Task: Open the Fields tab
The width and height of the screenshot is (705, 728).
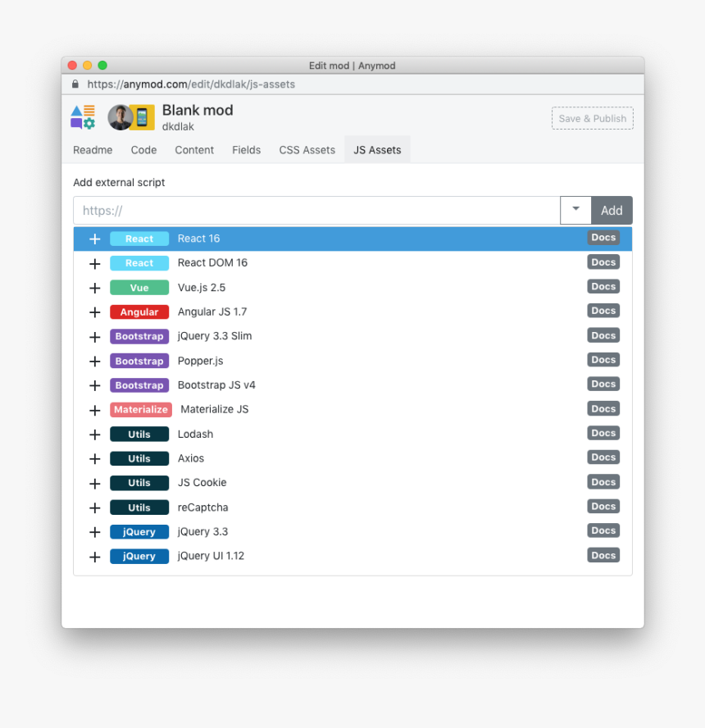Action: (246, 150)
